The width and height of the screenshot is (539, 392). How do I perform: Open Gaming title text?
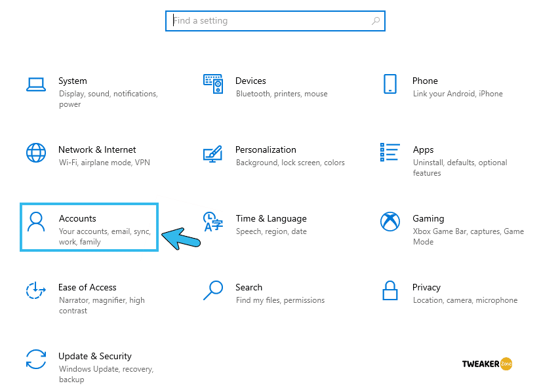click(x=428, y=219)
